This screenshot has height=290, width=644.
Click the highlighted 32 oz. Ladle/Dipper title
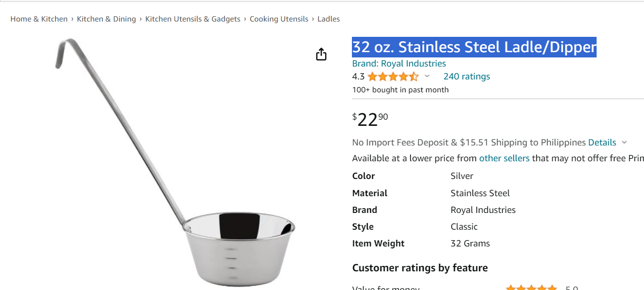tap(475, 47)
